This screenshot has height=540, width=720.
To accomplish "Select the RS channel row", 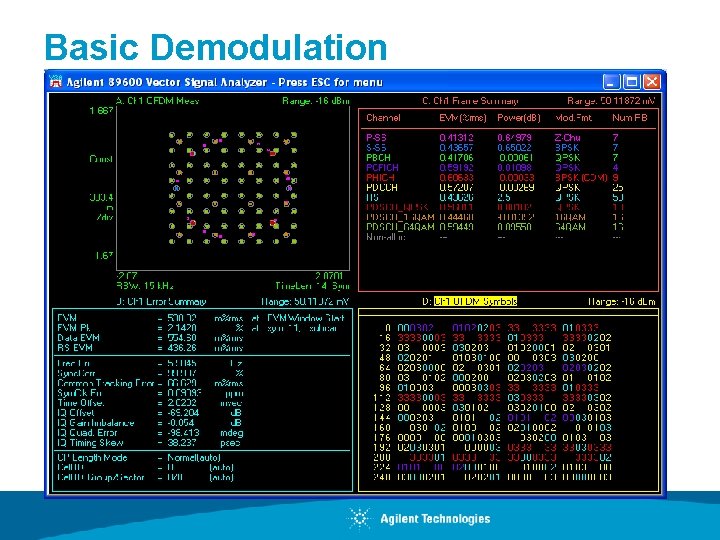I will [494, 197].
